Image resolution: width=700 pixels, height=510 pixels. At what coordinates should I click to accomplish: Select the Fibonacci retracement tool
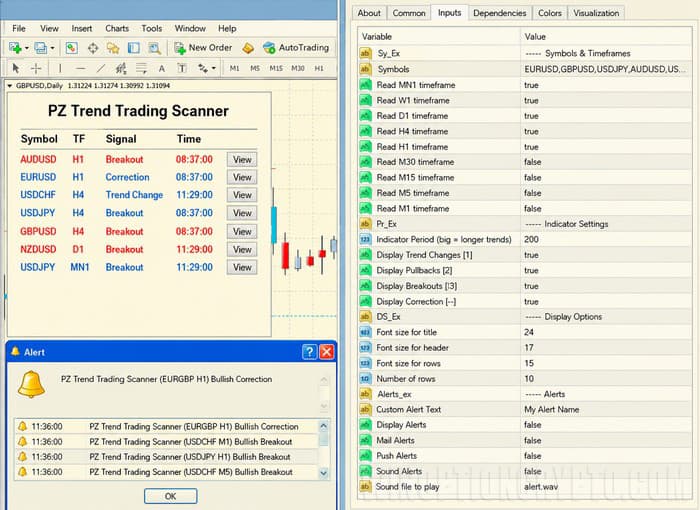pyautogui.click(x=141, y=68)
